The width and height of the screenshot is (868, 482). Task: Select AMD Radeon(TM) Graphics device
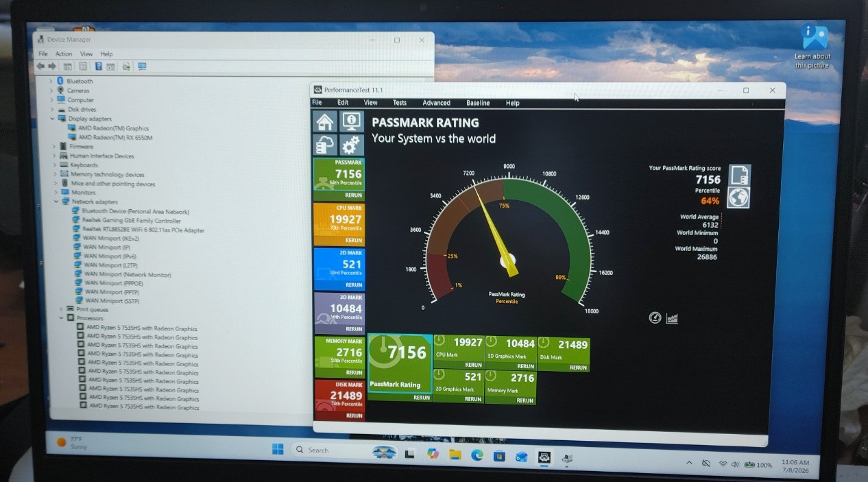tap(108, 128)
